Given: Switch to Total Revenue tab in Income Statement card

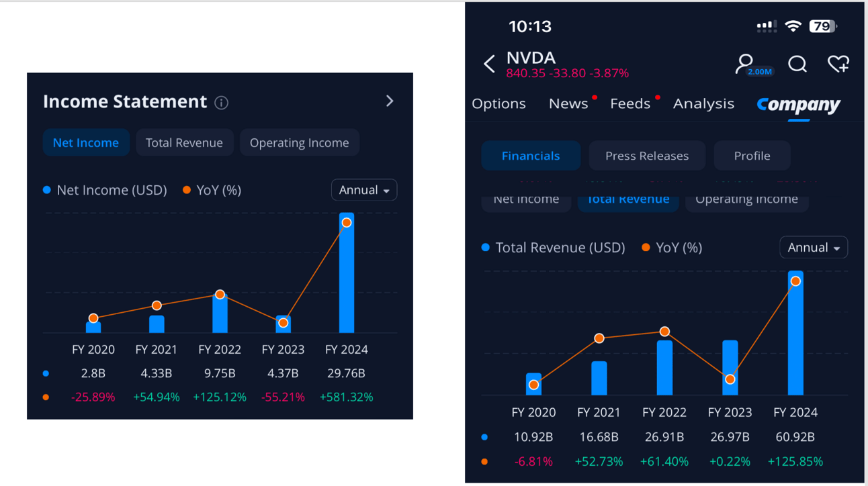Looking at the screenshot, I should click(x=185, y=142).
